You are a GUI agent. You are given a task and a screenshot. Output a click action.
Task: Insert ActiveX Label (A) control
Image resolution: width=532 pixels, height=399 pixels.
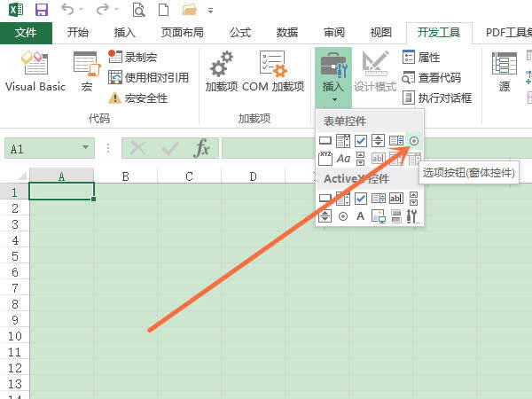click(360, 216)
